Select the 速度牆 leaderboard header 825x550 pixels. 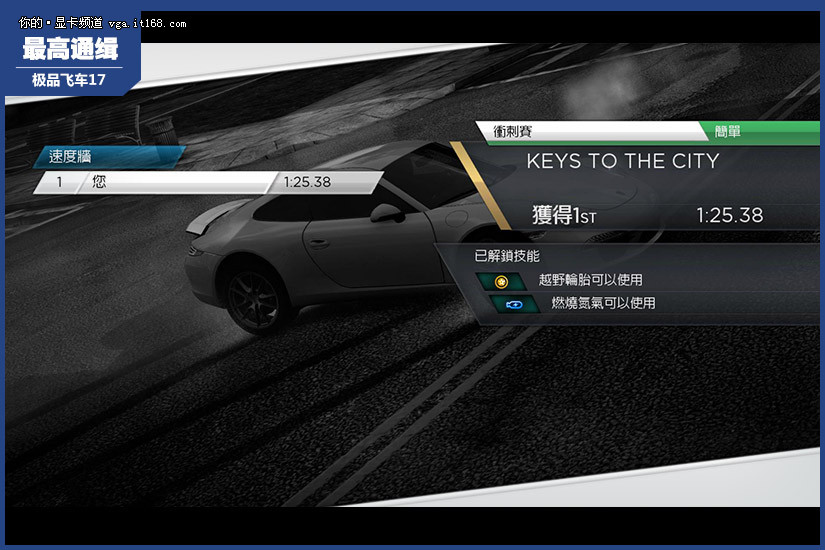tap(109, 157)
